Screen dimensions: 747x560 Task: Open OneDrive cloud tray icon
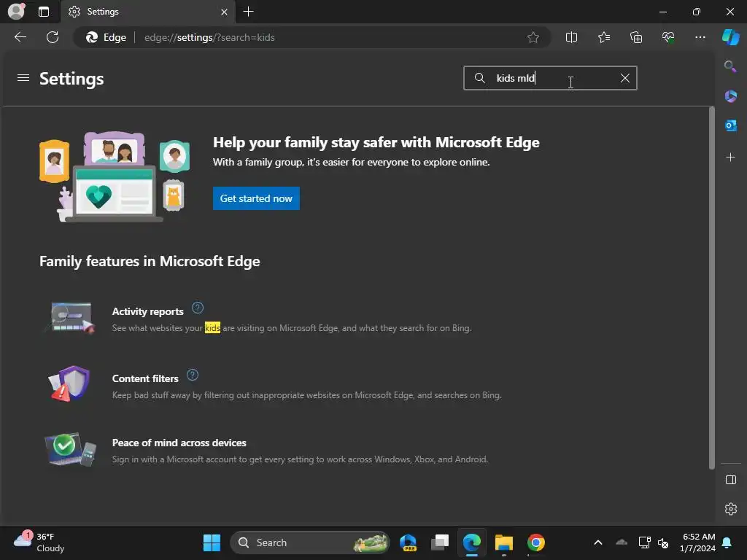622,542
